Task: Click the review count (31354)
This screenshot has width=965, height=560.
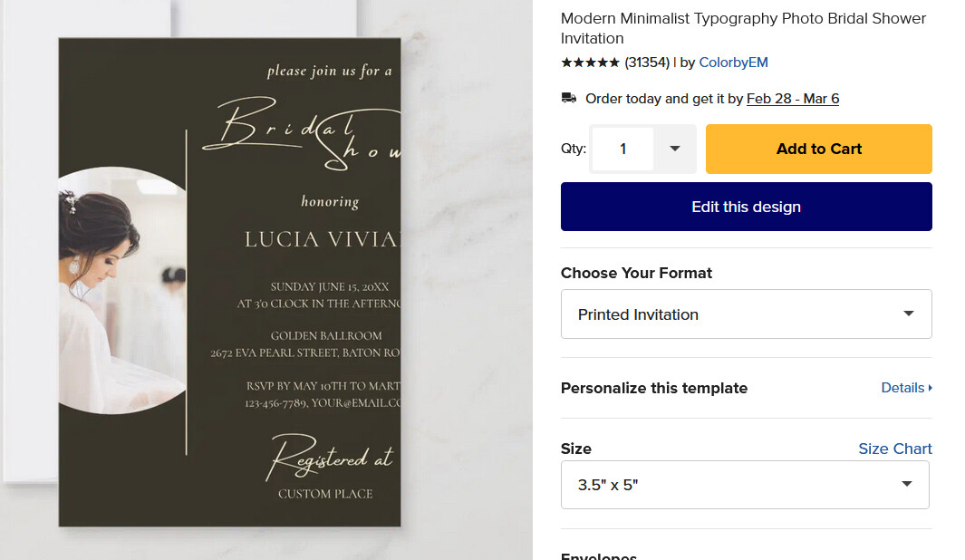Action: (x=647, y=63)
